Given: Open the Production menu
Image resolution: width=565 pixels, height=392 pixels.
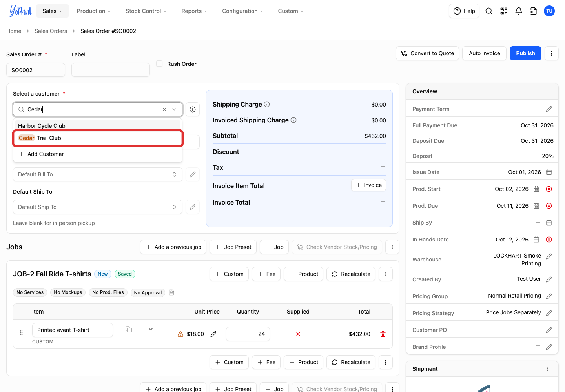Looking at the screenshot, I should pyautogui.click(x=94, y=11).
